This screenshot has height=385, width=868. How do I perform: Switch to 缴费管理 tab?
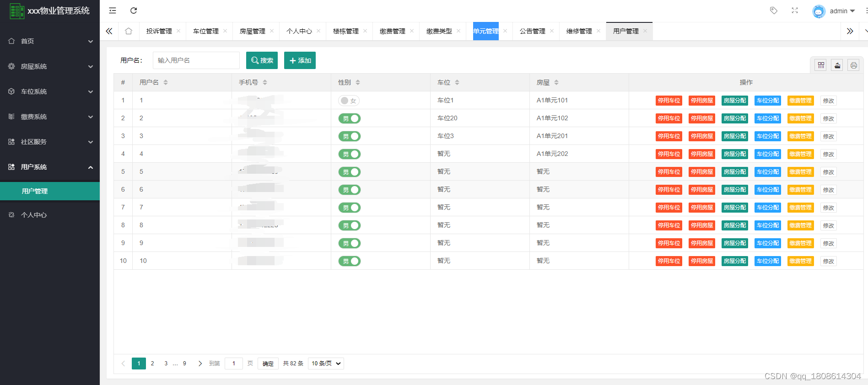point(393,31)
